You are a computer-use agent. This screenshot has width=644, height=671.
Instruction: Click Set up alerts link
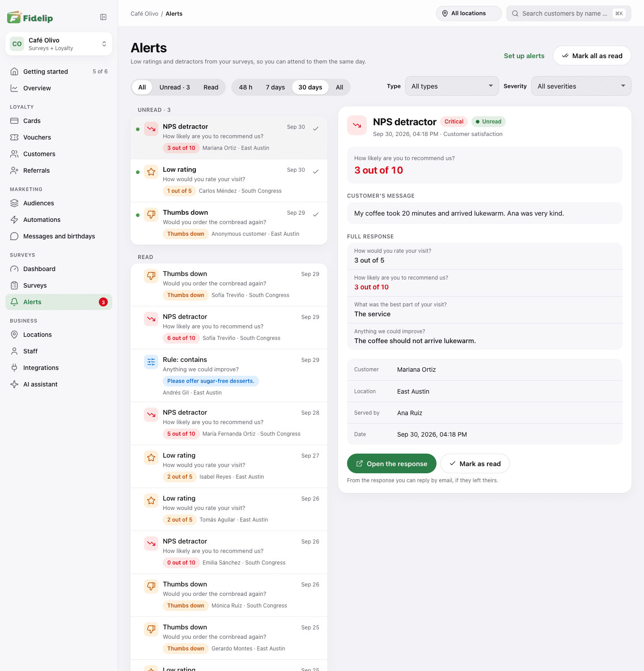pos(524,56)
